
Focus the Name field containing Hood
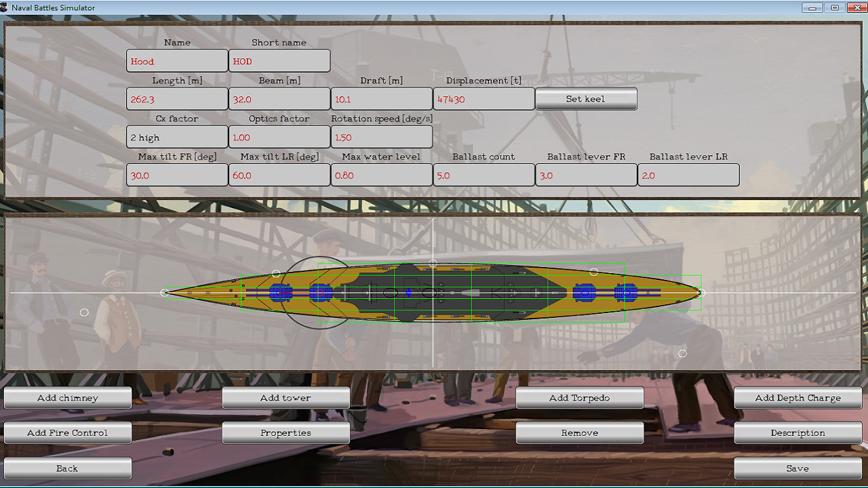click(x=177, y=61)
